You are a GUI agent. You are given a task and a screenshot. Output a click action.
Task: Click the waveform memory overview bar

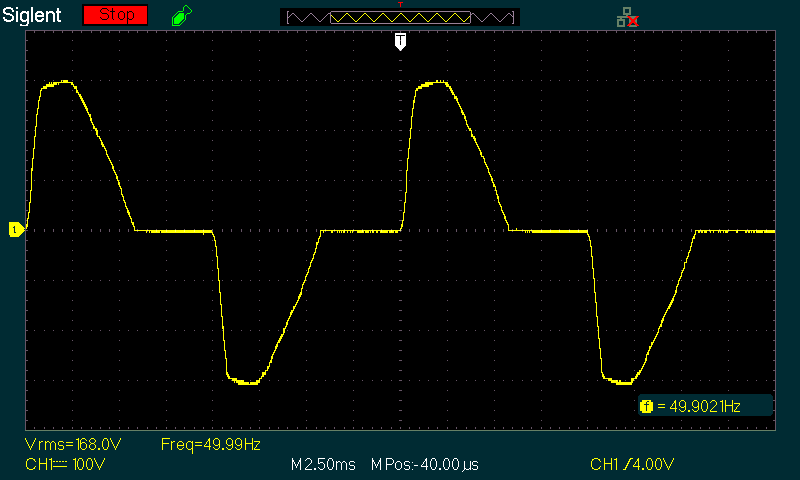click(x=400, y=18)
